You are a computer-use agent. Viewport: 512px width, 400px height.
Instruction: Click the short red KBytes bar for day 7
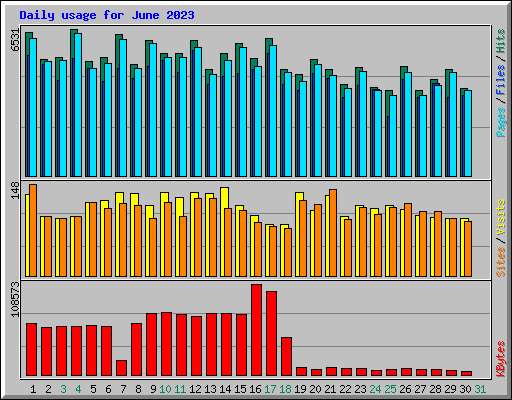pos(121,368)
